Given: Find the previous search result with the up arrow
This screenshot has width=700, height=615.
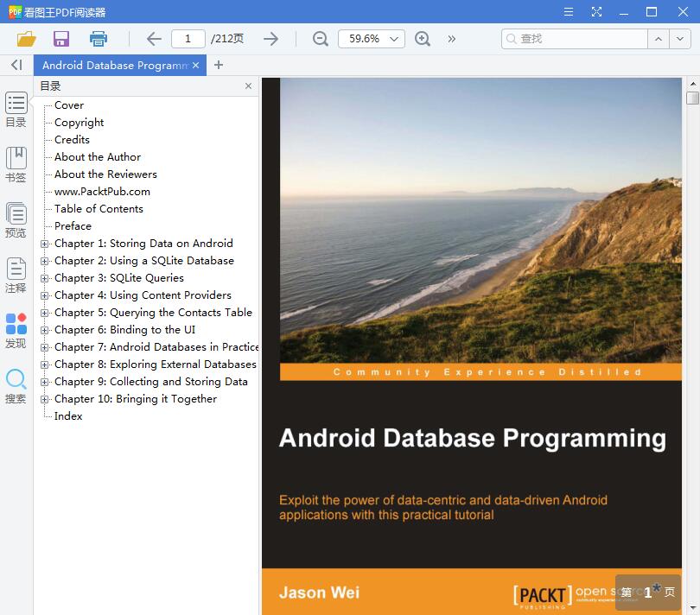Looking at the screenshot, I should coord(658,39).
